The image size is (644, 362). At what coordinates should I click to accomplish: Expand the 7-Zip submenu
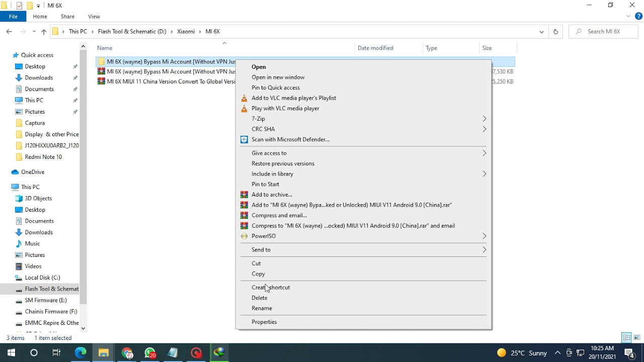484,119
